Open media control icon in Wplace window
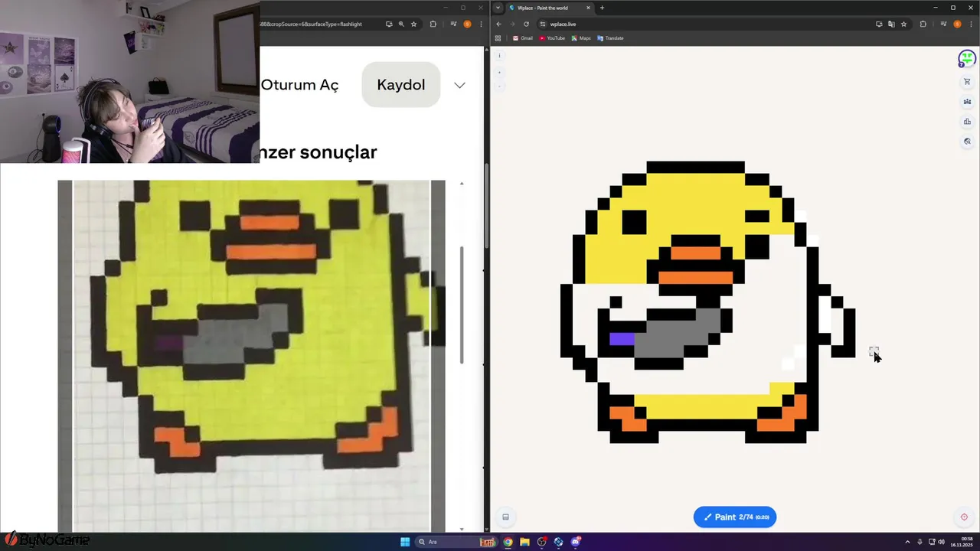 pyautogui.click(x=943, y=24)
